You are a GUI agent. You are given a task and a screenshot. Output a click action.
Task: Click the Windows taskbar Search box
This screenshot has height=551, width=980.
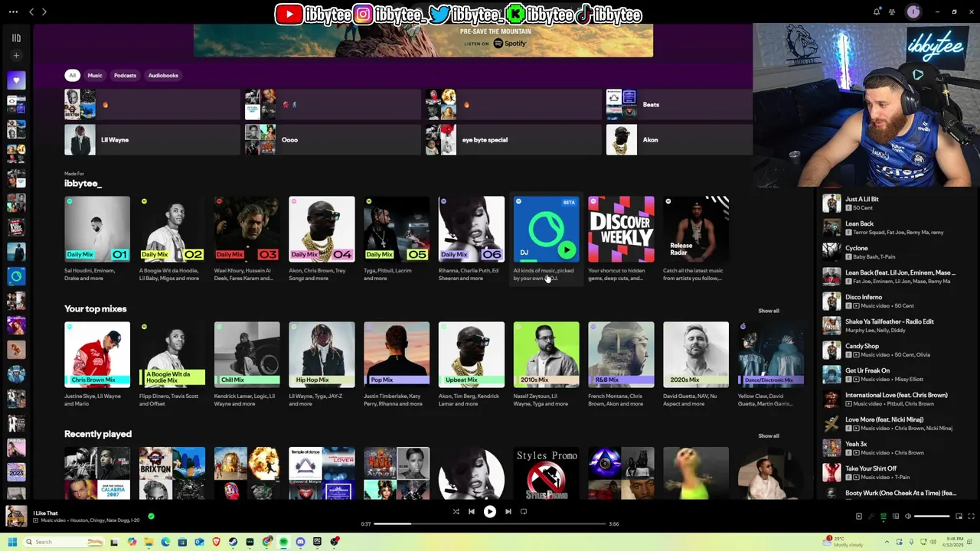64,542
